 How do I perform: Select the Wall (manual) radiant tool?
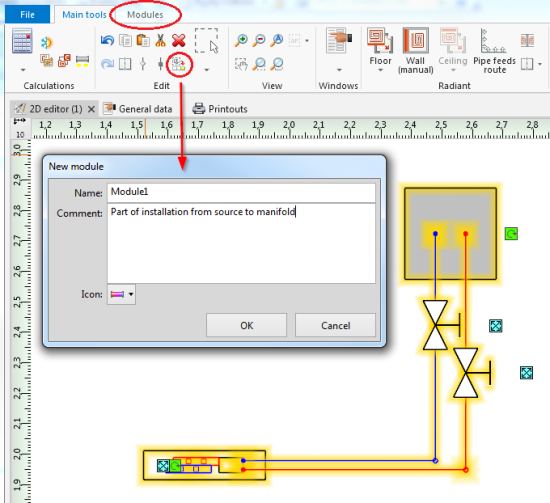416,51
